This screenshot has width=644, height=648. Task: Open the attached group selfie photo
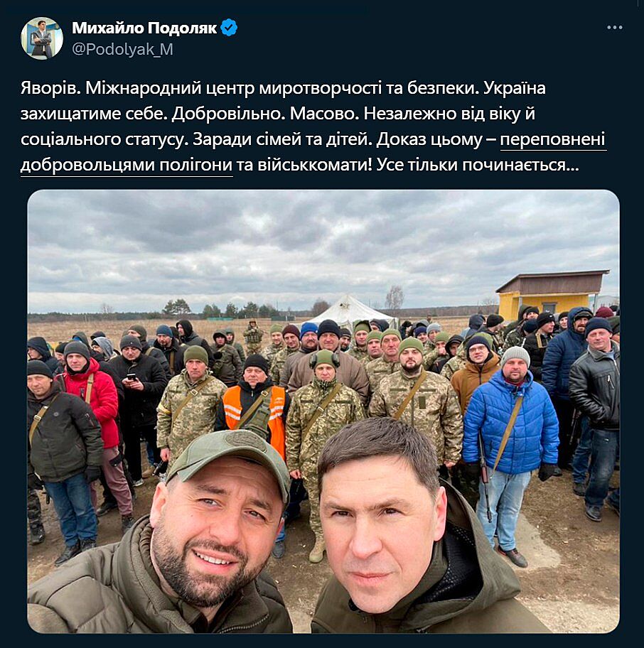[x=323, y=411]
